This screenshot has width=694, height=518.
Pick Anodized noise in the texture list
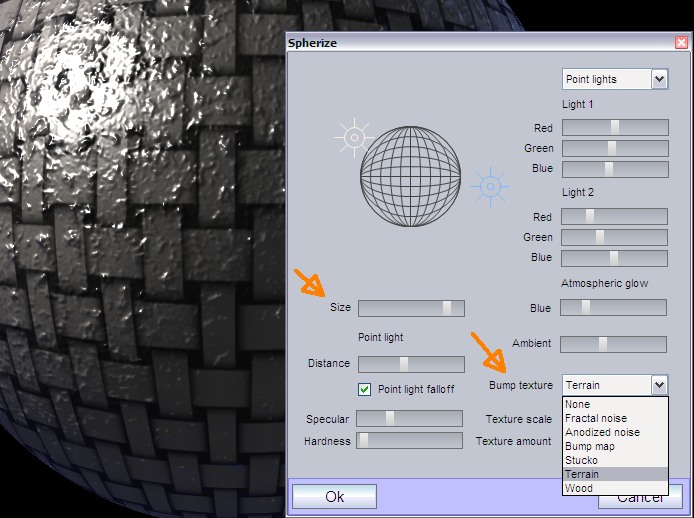click(x=615, y=432)
